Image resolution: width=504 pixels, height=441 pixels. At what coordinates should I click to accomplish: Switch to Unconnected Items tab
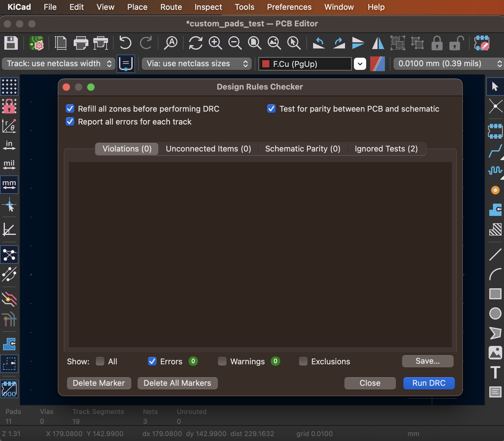(208, 149)
